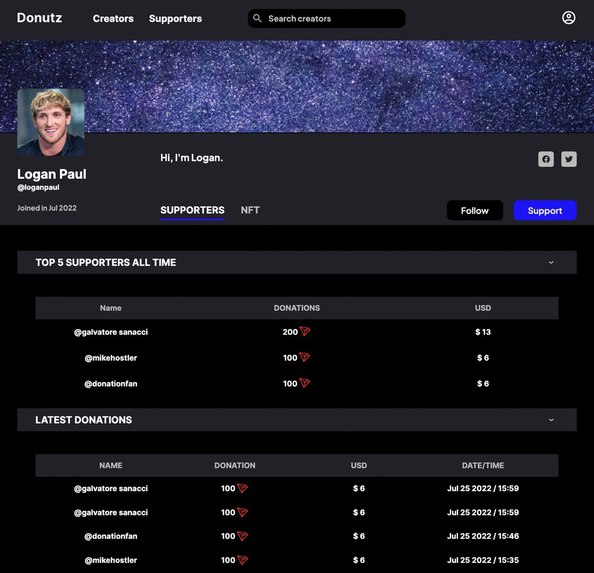Click Tron icon in @donationfan top supporters row
This screenshot has height=573, width=594.
(305, 383)
